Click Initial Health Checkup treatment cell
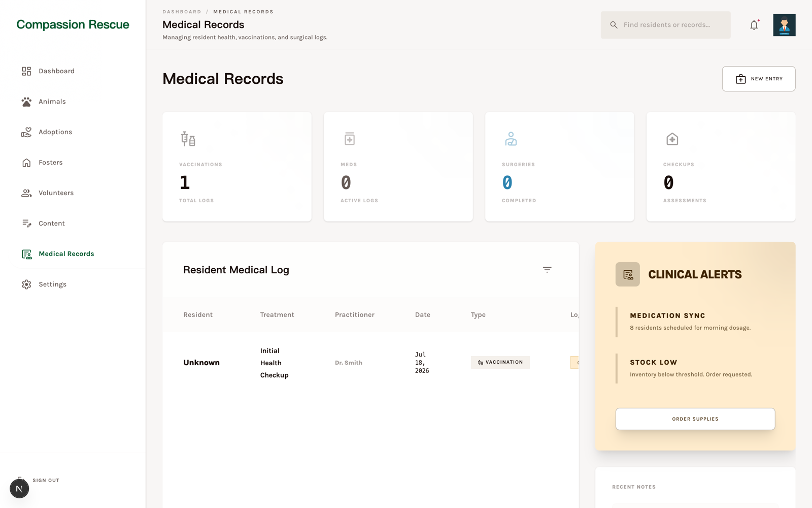 [x=275, y=363]
